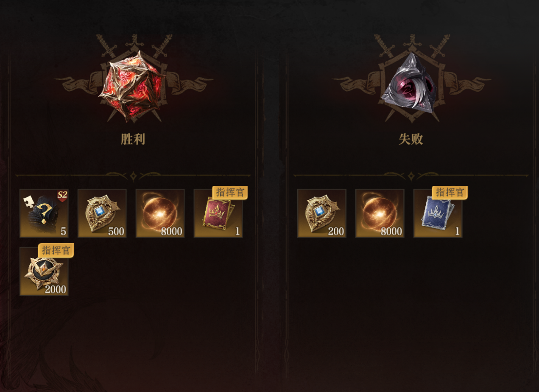Click diamond ornament on defeat divider
539x392 pixels.
[411, 176]
